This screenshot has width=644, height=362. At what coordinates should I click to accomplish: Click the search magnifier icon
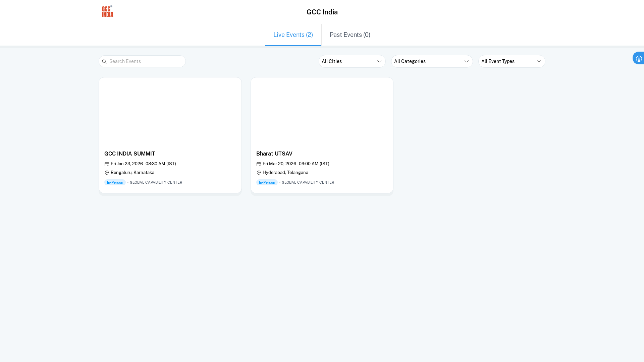pyautogui.click(x=104, y=62)
